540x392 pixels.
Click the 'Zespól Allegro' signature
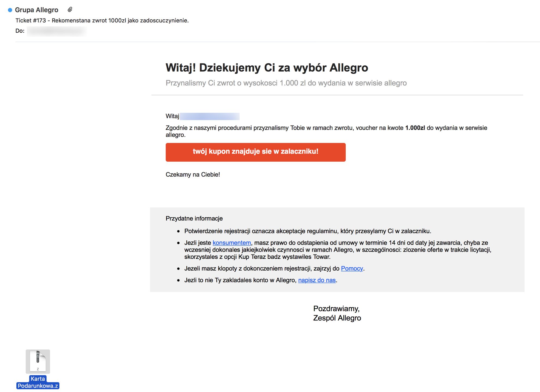tap(337, 318)
